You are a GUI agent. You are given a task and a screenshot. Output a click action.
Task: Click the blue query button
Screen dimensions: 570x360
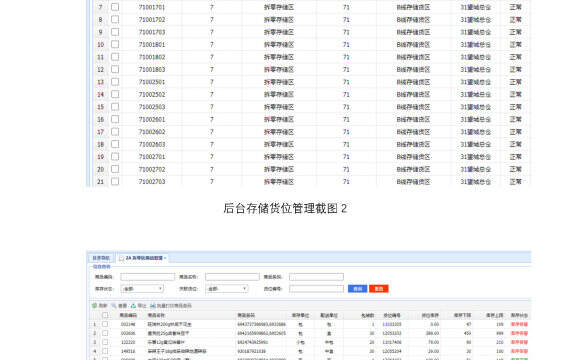tap(357, 289)
